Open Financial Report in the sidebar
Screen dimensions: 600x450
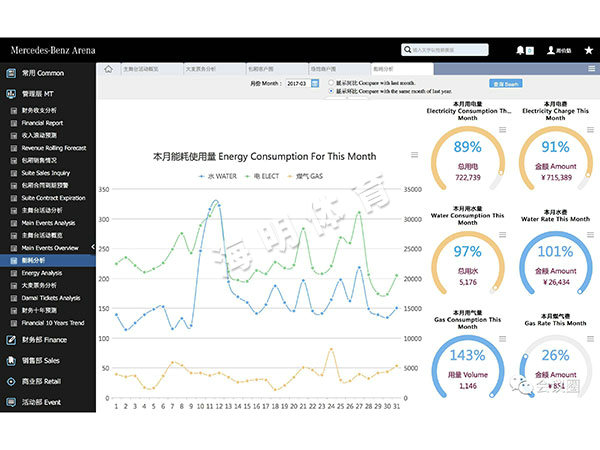(x=43, y=124)
